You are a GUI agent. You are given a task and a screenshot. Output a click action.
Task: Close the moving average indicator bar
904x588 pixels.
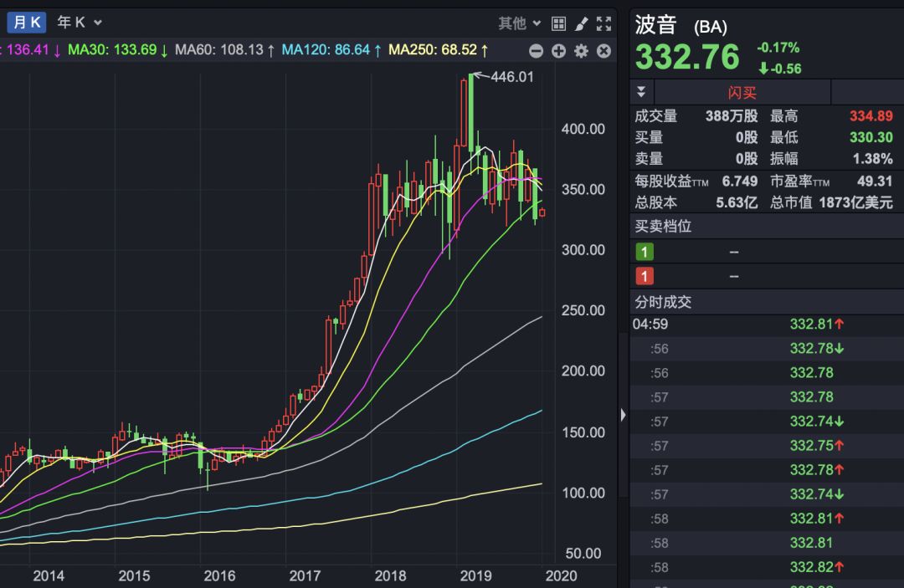(603, 51)
